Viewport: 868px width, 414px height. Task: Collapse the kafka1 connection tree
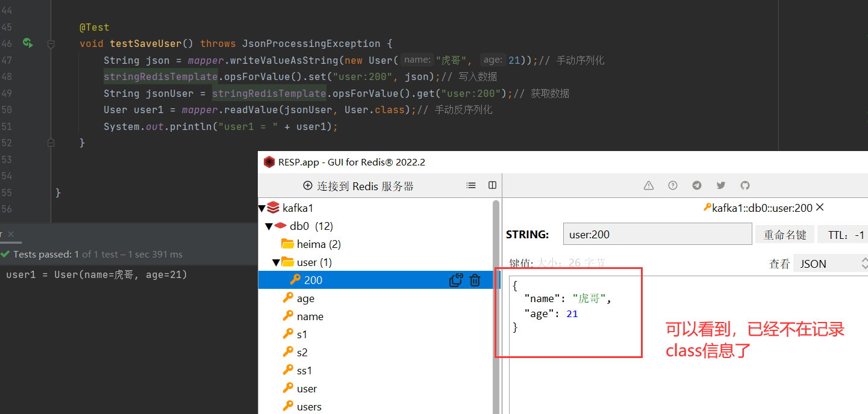pos(262,208)
